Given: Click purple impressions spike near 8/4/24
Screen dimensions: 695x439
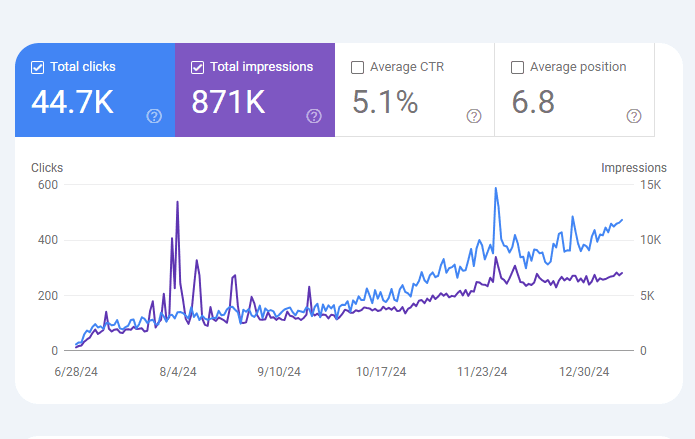Looking at the screenshot, I should 177,203.
